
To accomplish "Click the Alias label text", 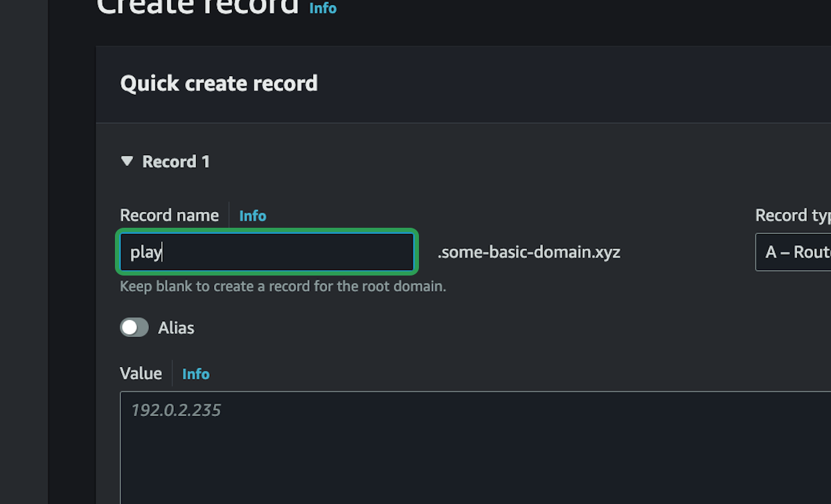I will pos(176,327).
